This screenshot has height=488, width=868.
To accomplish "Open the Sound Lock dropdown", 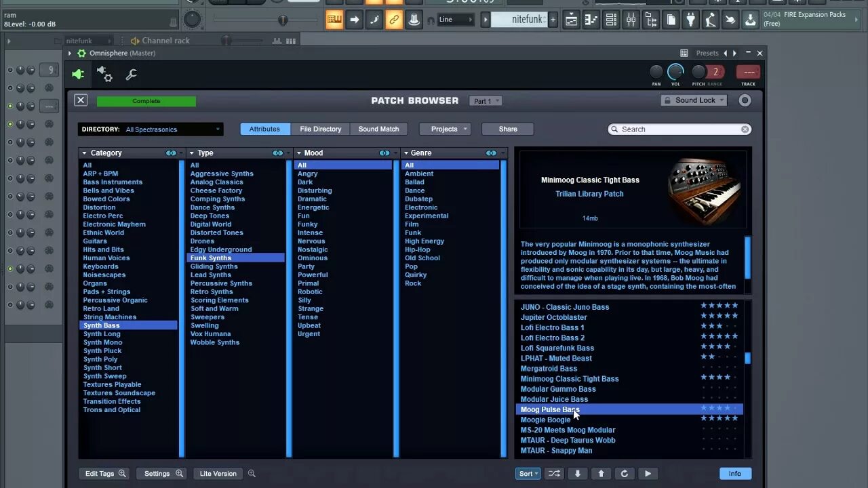I will point(694,100).
